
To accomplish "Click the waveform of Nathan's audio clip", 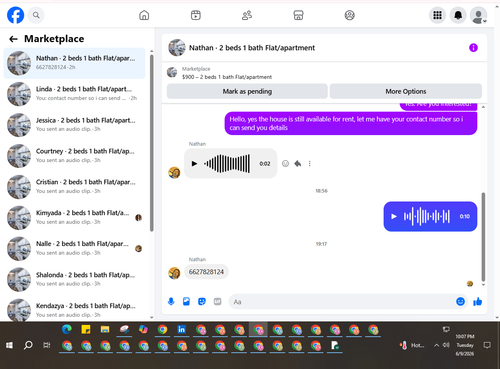I will click(227, 164).
